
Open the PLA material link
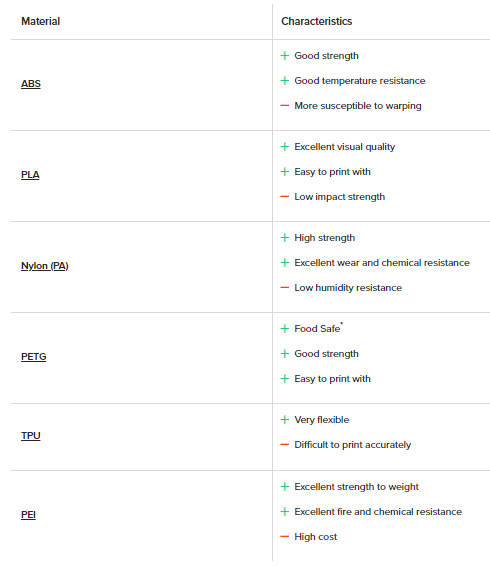coord(30,175)
